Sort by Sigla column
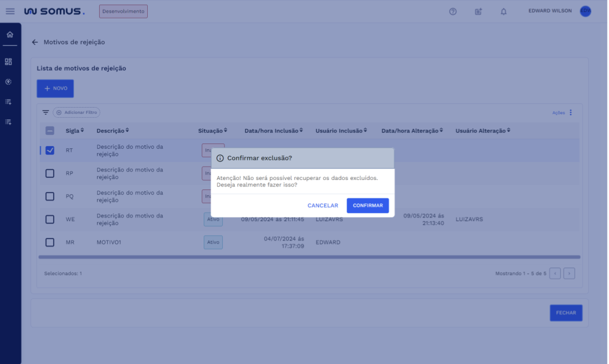 74,131
